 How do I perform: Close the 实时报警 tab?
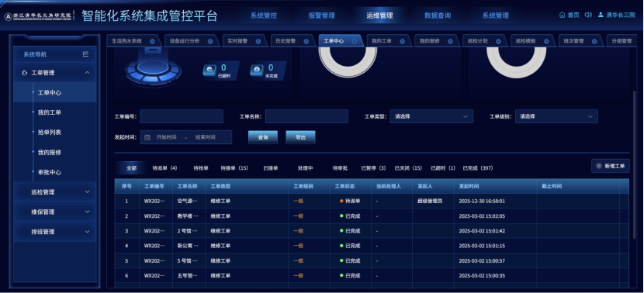(258, 41)
